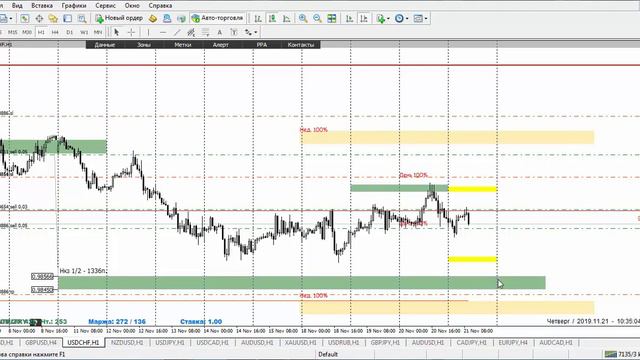Select the H1 timeframe
640x360 pixels.
tap(41, 32)
